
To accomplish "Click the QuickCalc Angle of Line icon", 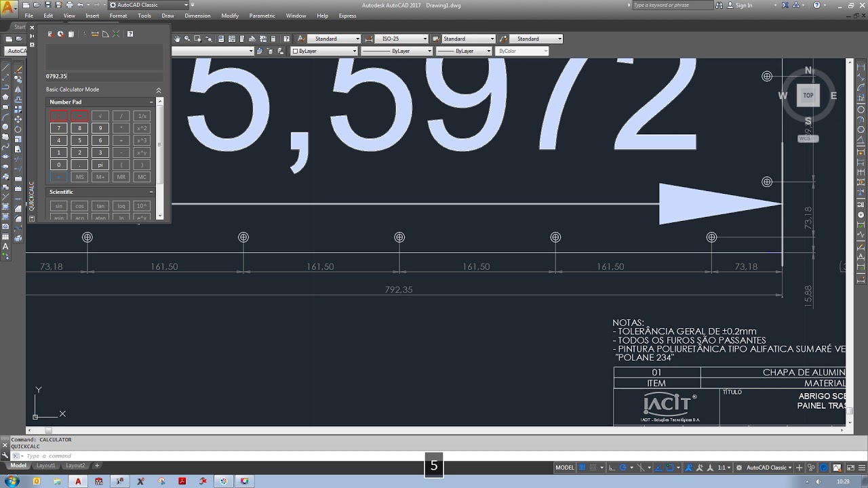I will (106, 34).
